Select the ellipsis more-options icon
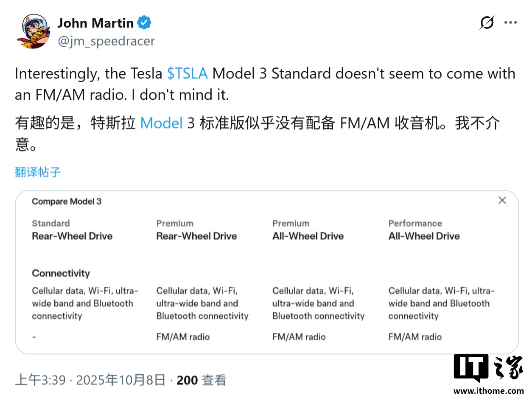The height and width of the screenshot is (401, 532). (510, 22)
